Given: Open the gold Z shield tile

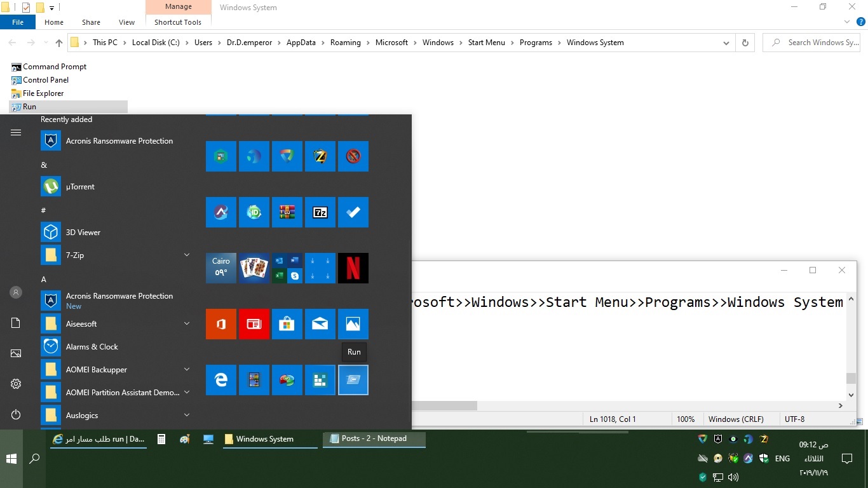Looking at the screenshot, I should 320,156.
